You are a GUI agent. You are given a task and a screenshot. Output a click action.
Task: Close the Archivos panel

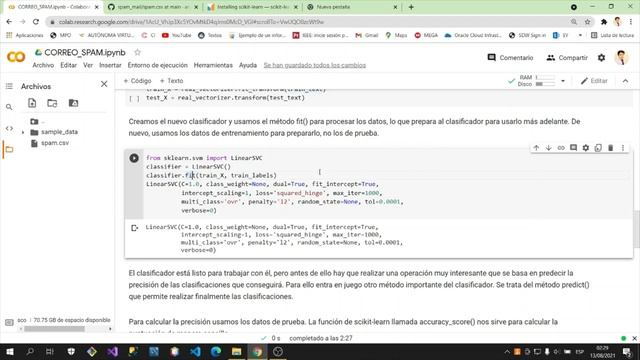104,84
